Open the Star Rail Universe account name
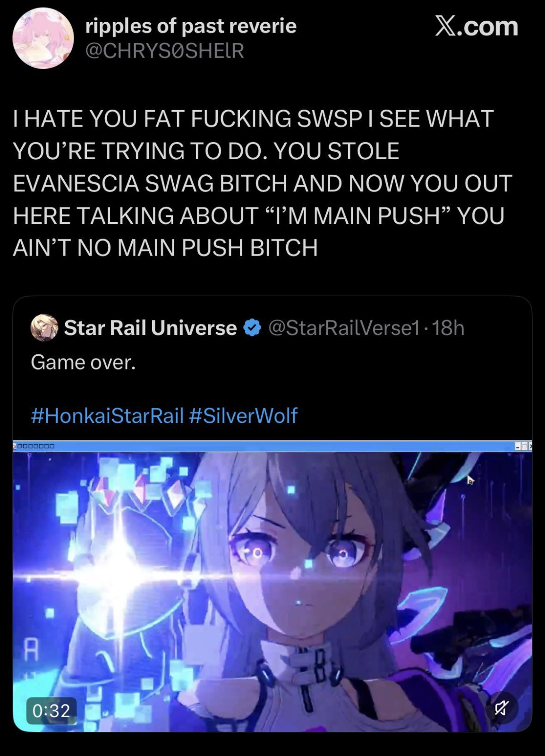 [x=150, y=327]
